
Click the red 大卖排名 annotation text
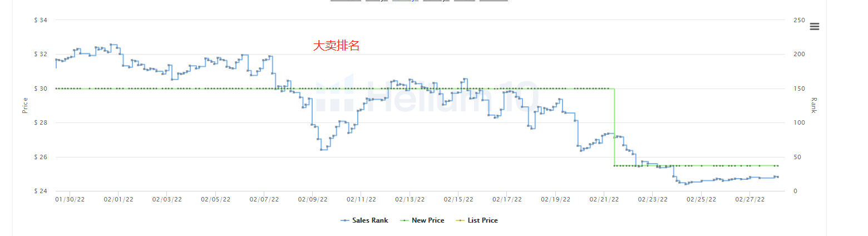(x=336, y=46)
